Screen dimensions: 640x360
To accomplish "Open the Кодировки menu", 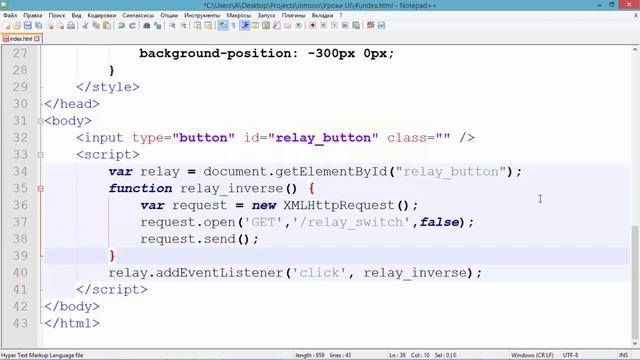I will pyautogui.click(x=102, y=15).
